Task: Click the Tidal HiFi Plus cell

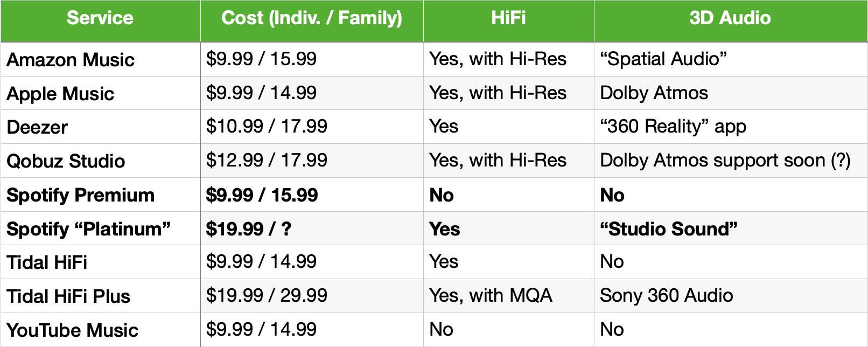Action: click(x=100, y=296)
